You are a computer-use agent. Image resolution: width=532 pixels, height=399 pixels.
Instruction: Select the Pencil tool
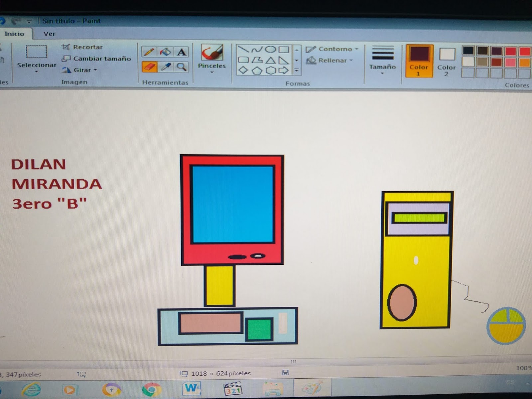[x=149, y=51]
